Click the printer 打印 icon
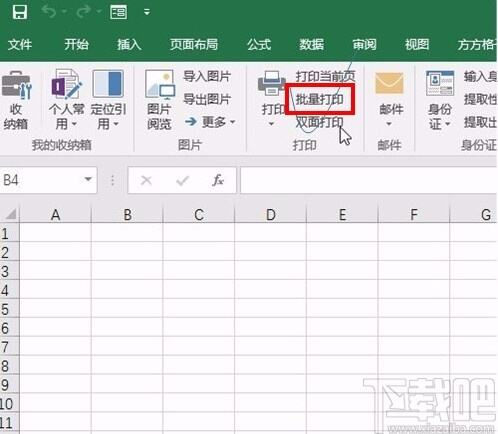The image size is (498, 434). 271,83
